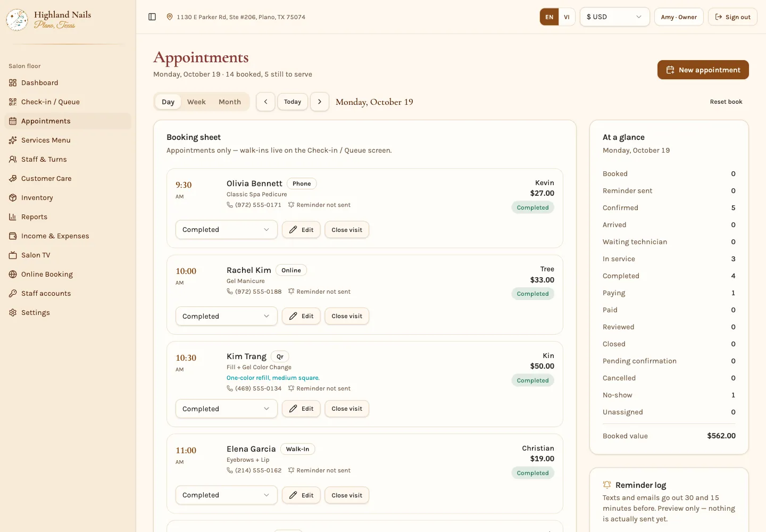Image resolution: width=766 pixels, height=532 pixels.
Task: Go to previous day arrow
Action: coord(265,102)
